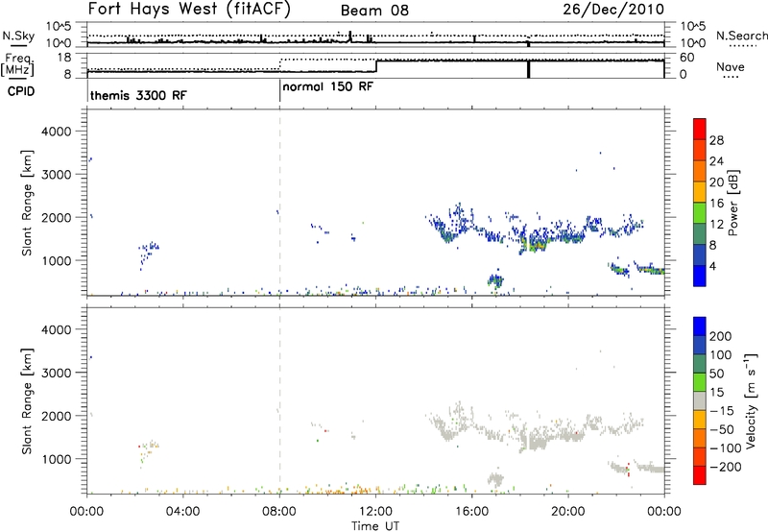Click the 'normal 150 RF' CPID text
The image size is (768, 532).
pos(327,86)
